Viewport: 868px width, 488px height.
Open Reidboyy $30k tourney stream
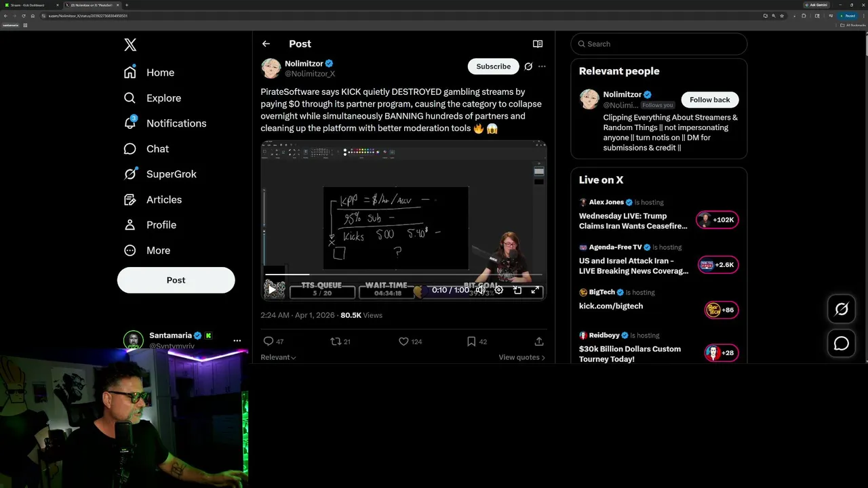[x=630, y=354]
